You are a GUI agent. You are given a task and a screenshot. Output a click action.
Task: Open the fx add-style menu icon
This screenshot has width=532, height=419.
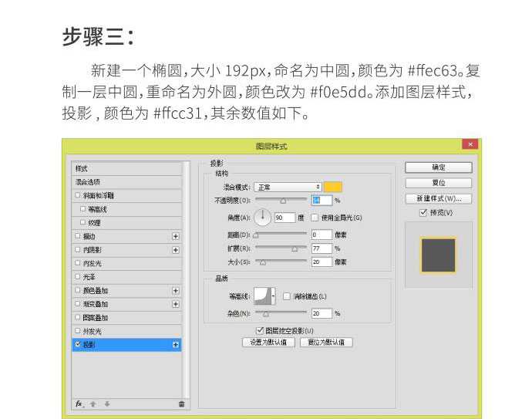coord(79,404)
